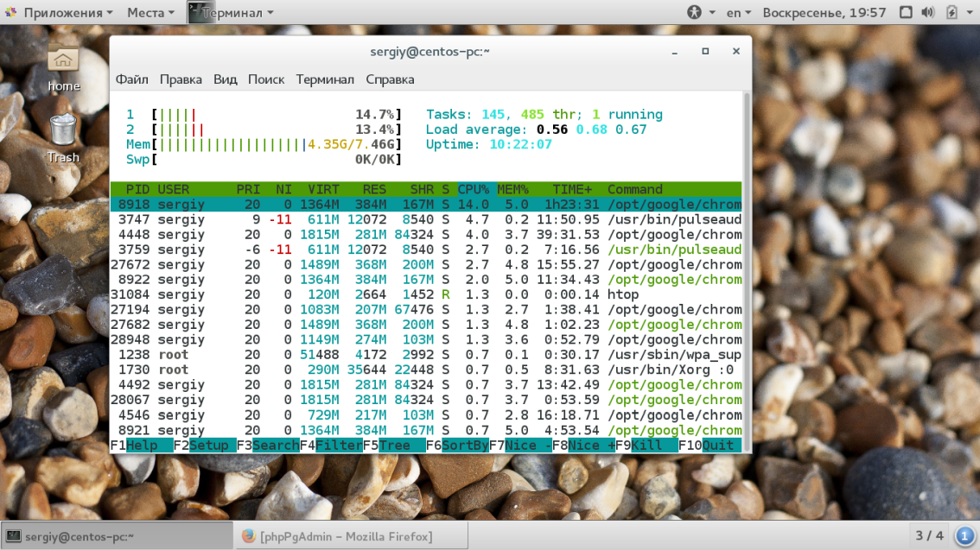Click the Firefox icon in the bottom taskbar
Image resolution: width=980 pixels, height=550 pixels.
248,536
